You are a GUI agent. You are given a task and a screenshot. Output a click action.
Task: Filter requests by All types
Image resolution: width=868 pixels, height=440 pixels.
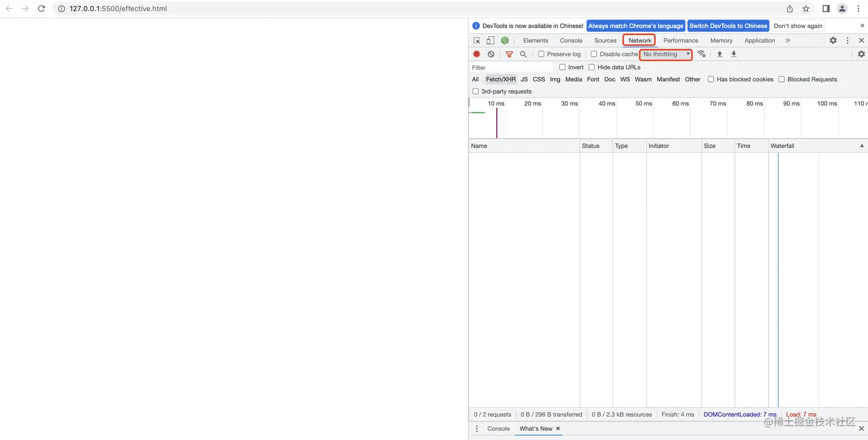coord(475,79)
